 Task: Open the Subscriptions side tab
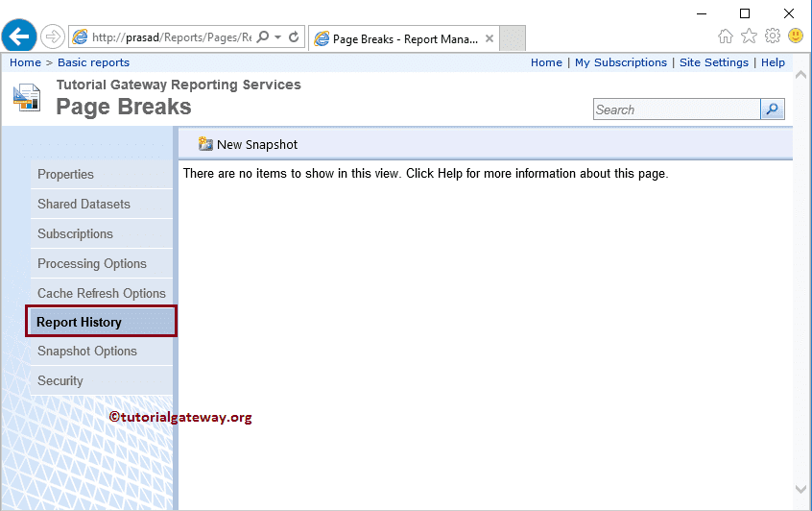(x=102, y=233)
